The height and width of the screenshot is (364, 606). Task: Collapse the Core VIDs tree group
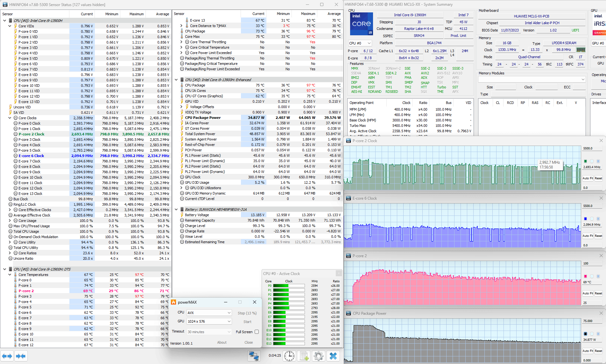point(10,26)
